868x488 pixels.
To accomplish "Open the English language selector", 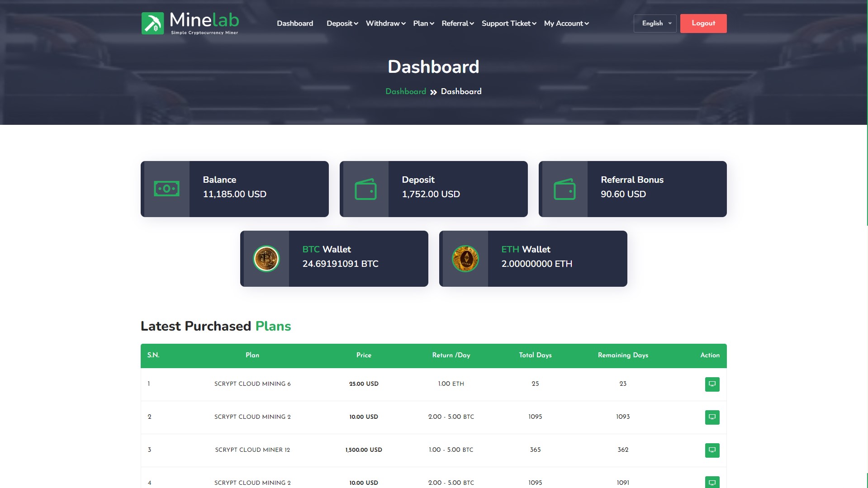I will pos(655,24).
